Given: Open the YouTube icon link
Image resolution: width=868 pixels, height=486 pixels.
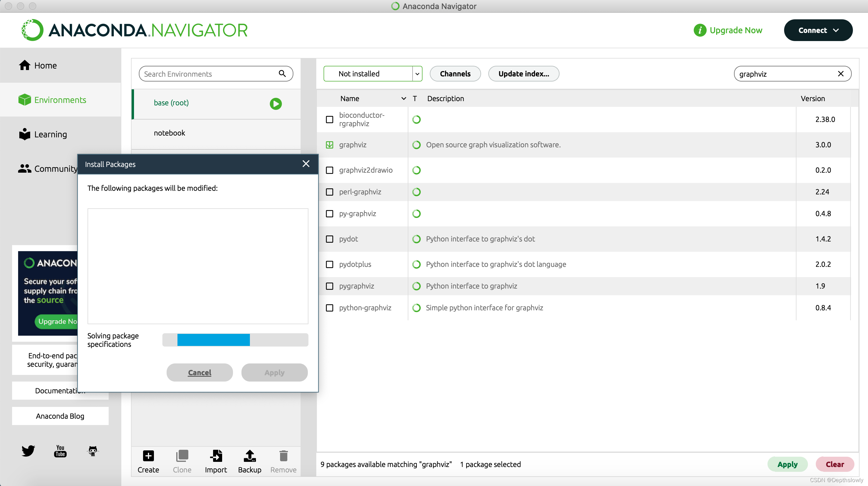Looking at the screenshot, I should pyautogui.click(x=60, y=451).
